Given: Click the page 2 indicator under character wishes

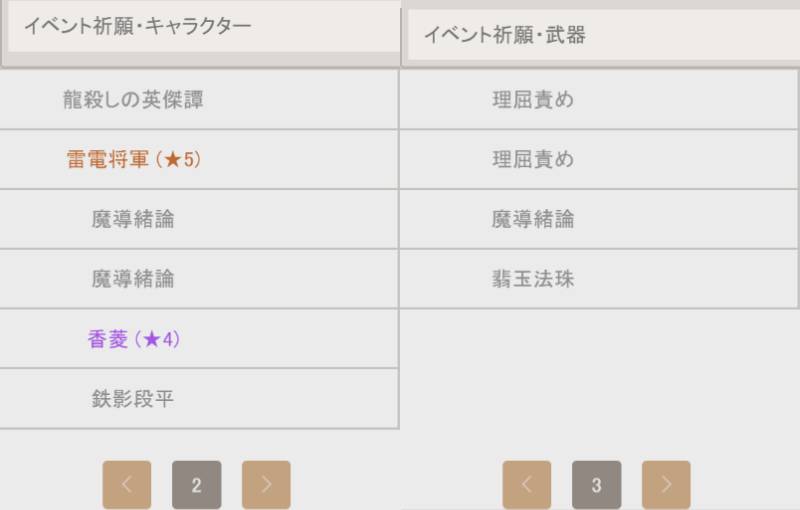Looking at the screenshot, I should (196, 484).
